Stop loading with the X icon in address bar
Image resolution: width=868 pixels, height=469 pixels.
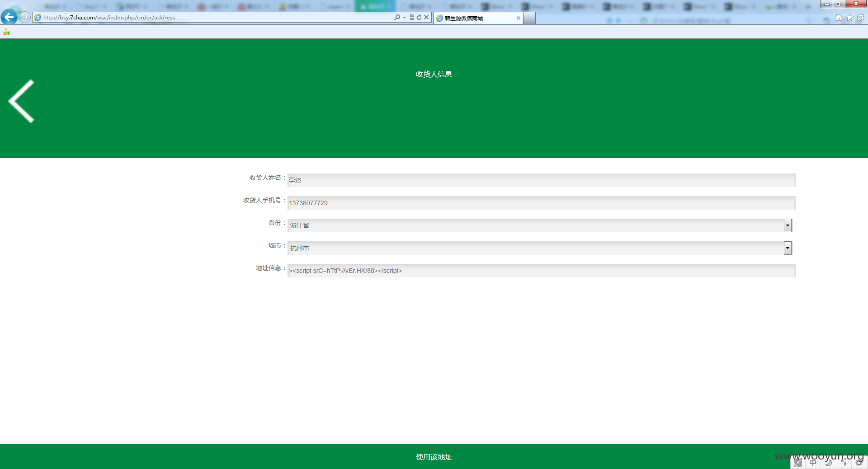click(426, 17)
